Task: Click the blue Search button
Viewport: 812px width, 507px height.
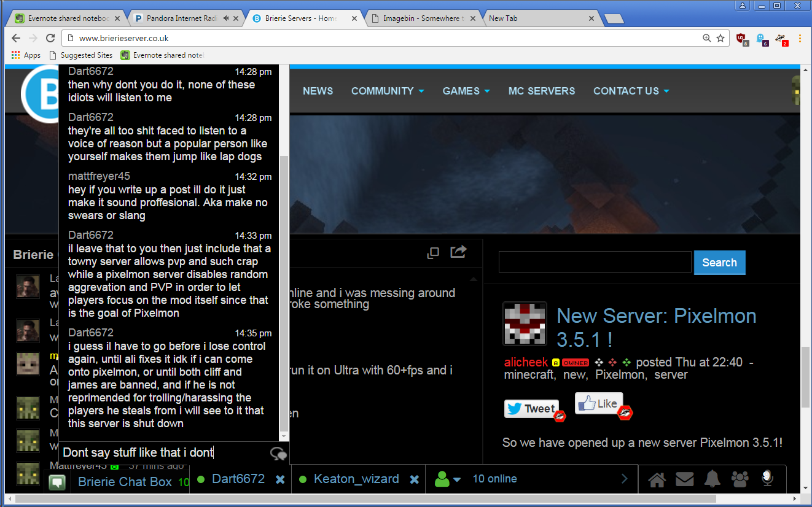Action: pos(719,263)
